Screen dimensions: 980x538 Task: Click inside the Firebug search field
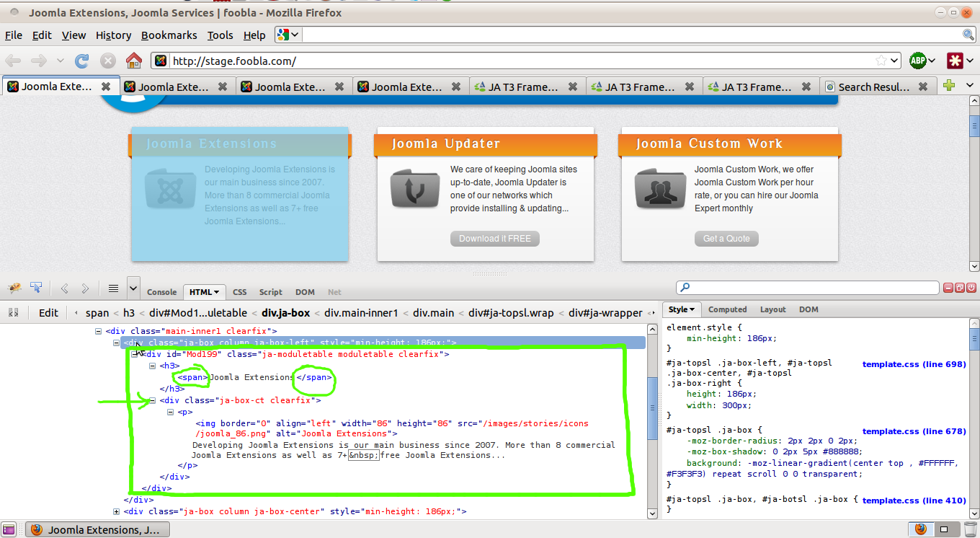tap(807, 287)
